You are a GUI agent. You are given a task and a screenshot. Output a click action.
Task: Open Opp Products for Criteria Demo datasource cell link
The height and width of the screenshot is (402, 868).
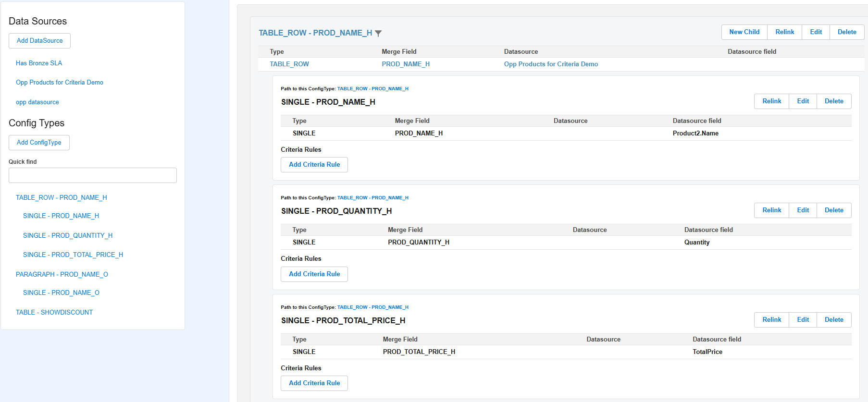[x=551, y=64]
